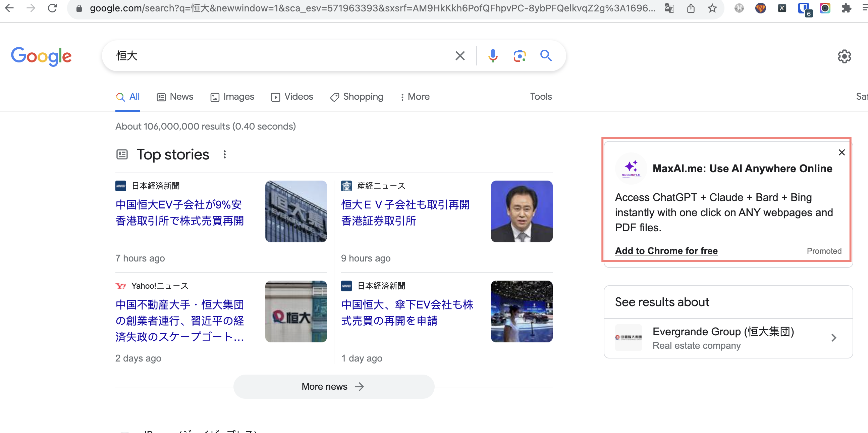Click MaxAI.me: Use AI Anywhere Online title
Image resolution: width=868 pixels, height=433 pixels.
pyautogui.click(x=742, y=168)
